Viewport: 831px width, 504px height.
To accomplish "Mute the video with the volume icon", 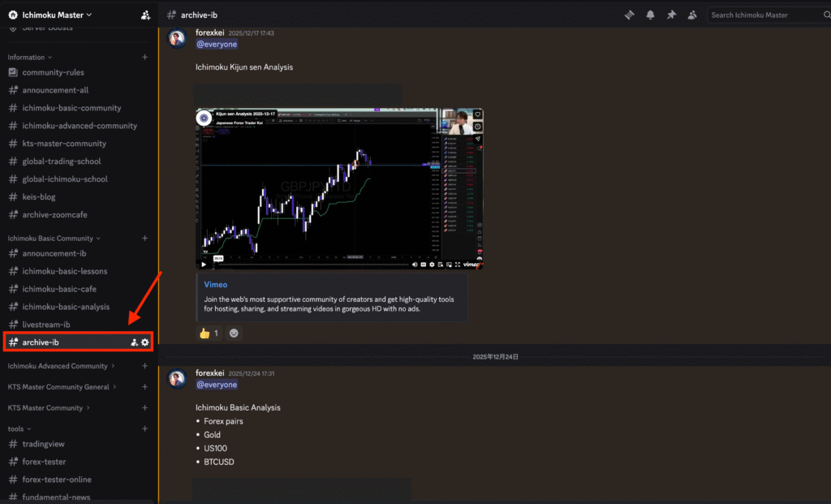I will pyautogui.click(x=415, y=264).
